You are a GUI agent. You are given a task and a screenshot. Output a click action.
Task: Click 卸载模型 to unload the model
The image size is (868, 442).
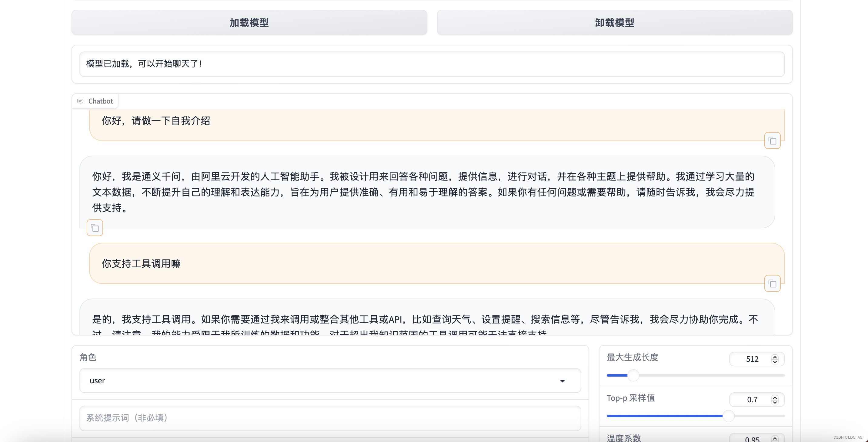click(614, 23)
